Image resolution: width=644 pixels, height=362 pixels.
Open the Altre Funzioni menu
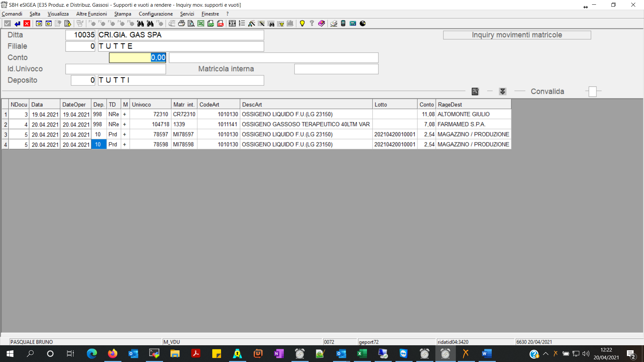[91, 14]
